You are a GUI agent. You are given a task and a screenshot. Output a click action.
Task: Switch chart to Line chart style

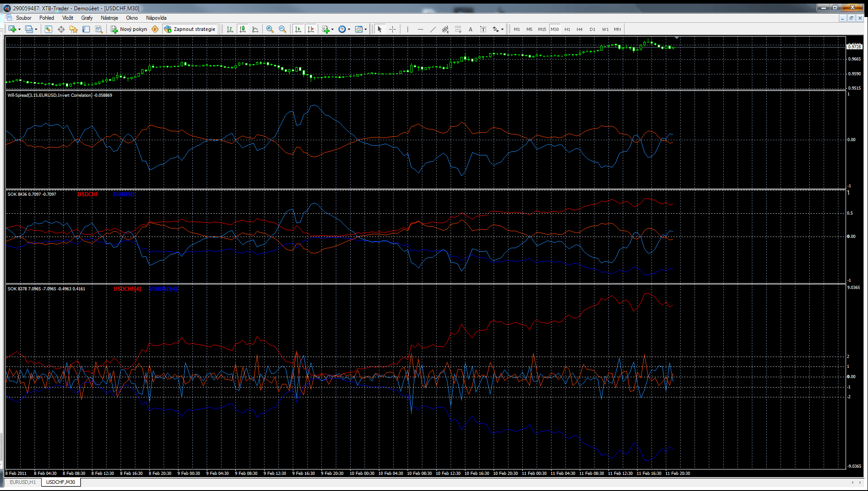click(x=255, y=29)
